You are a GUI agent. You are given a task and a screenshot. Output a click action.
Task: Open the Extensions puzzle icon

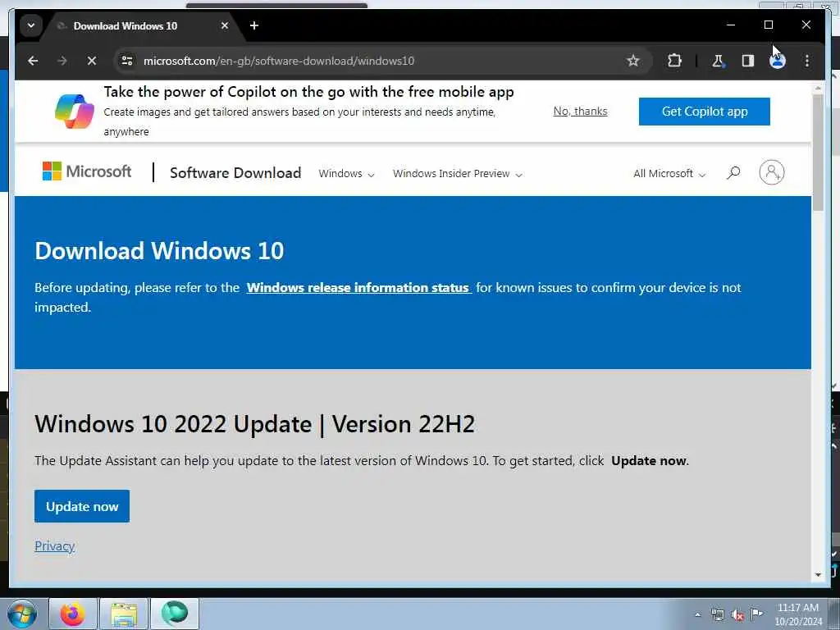[674, 61]
